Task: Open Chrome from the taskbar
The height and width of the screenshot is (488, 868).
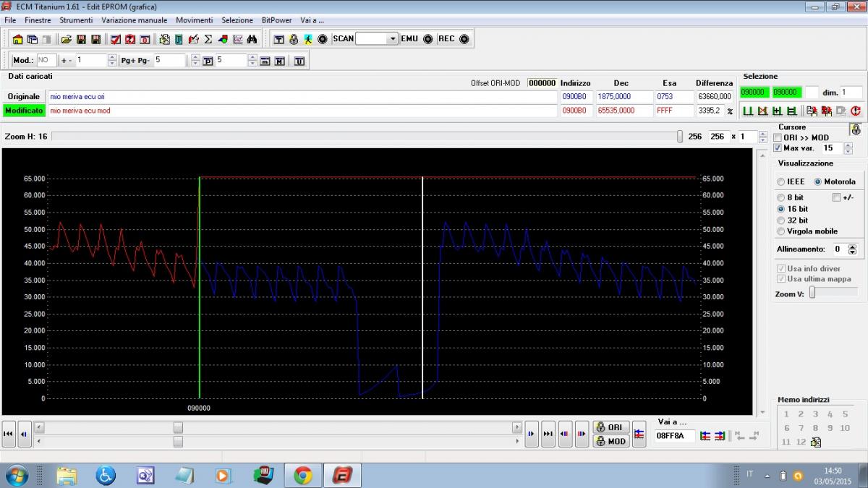Action: 302,475
